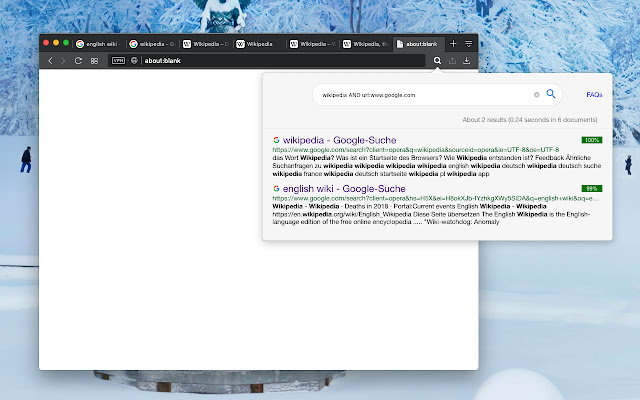The width and height of the screenshot is (640, 400).
Task: Click the wikipedia result's green URL
Action: (x=416, y=150)
